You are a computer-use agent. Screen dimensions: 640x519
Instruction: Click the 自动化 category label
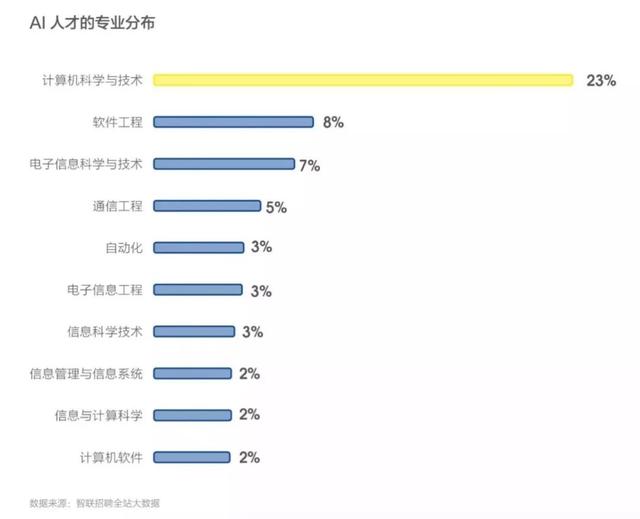tap(124, 248)
